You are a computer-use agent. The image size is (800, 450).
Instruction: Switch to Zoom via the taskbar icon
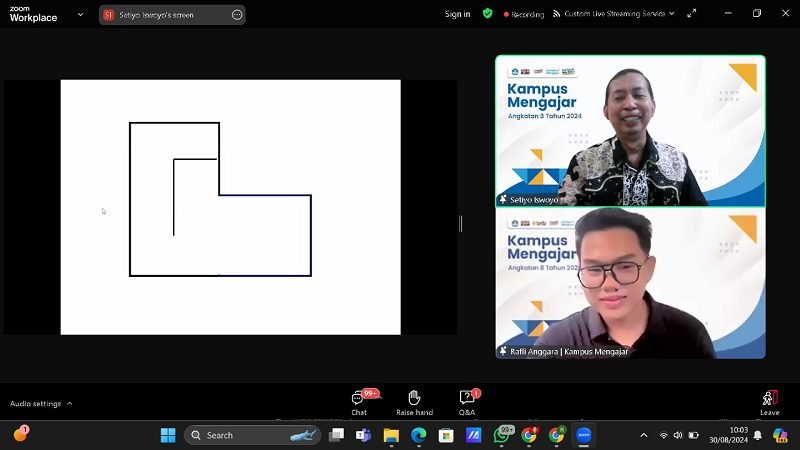(584, 435)
